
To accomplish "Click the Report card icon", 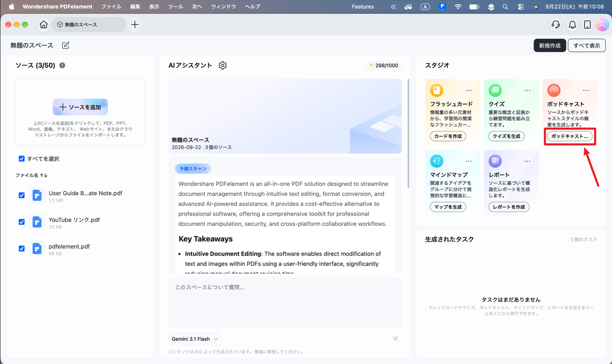I will click(495, 161).
